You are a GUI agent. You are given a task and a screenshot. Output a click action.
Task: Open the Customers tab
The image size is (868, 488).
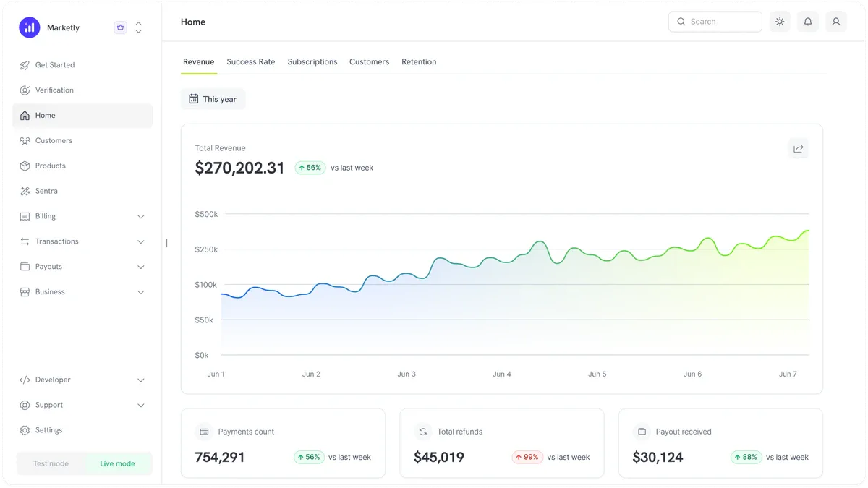(369, 62)
